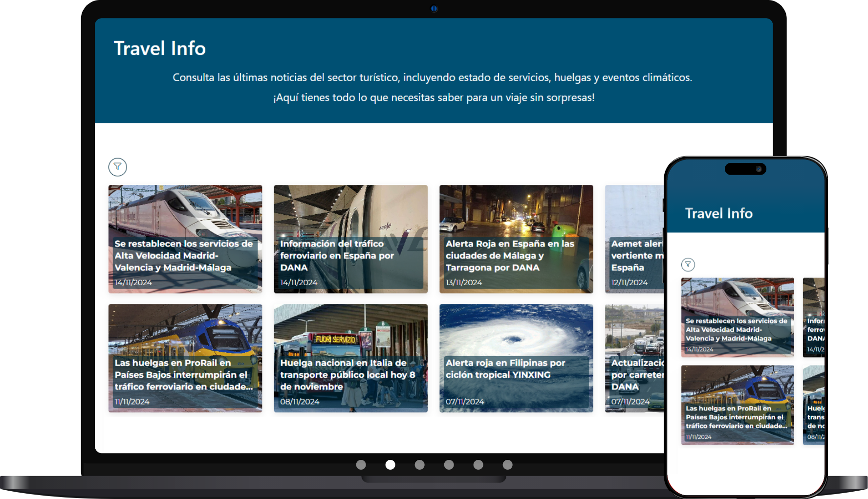This screenshot has height=499, width=868.
Task: Select the last carousel dot indicator
Action: 507,465
